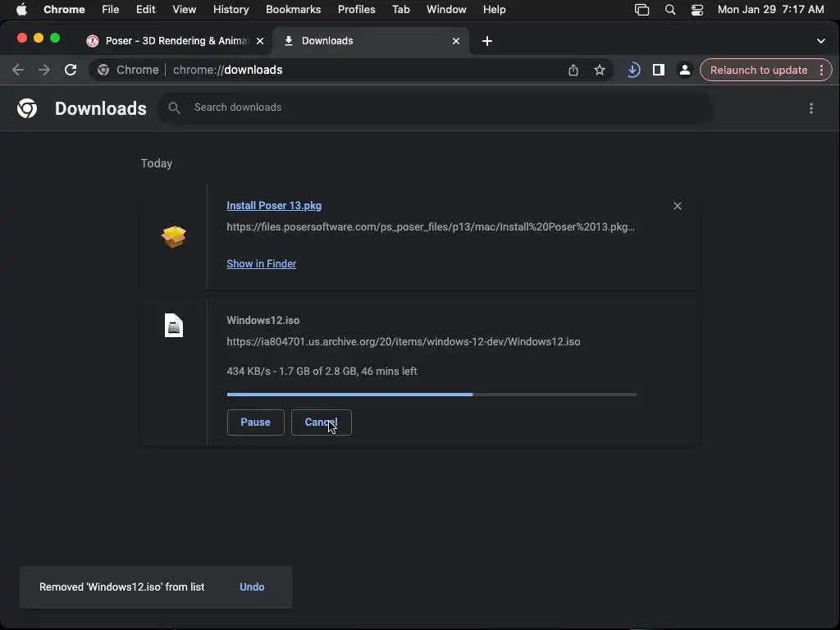Click the Poser package file icon
840x630 pixels.
point(174,237)
